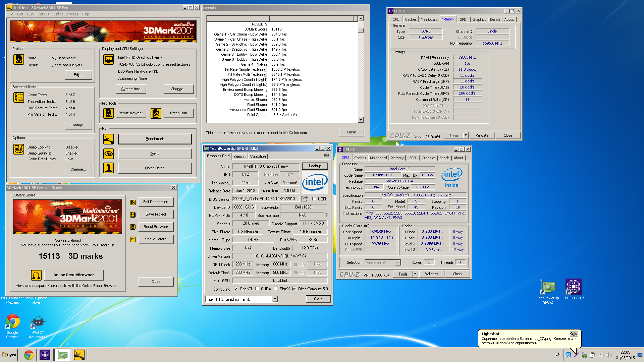Open Google Chrome desktop shortcut

(x=12, y=327)
